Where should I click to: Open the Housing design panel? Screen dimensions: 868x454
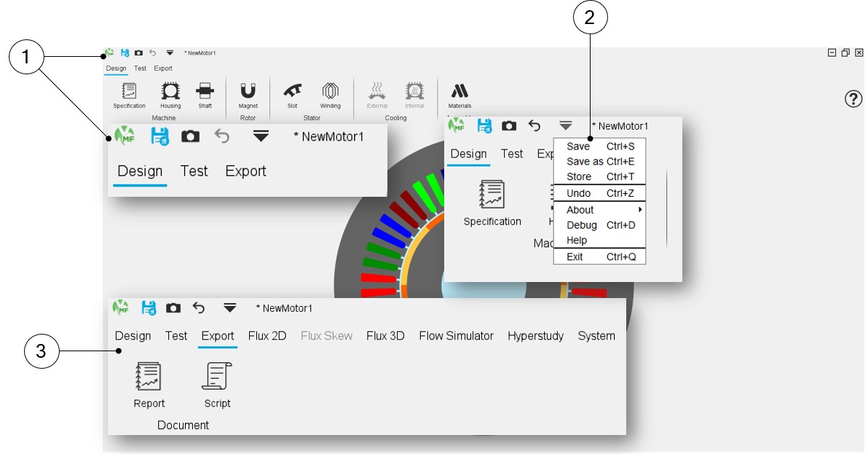[x=170, y=91]
